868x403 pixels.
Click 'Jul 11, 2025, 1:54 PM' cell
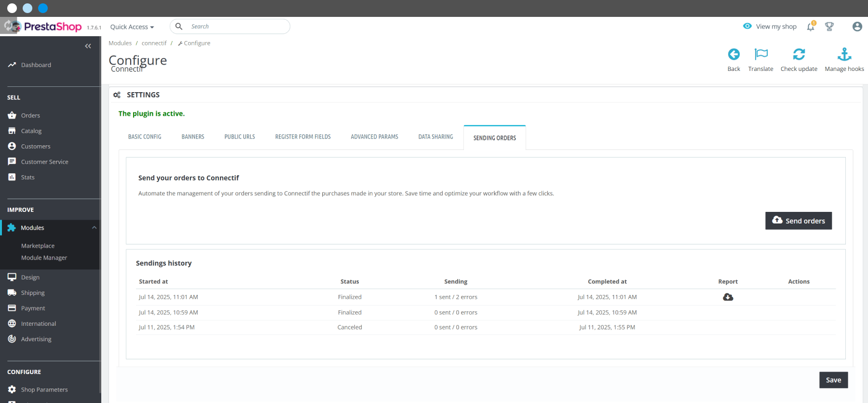[167, 327]
